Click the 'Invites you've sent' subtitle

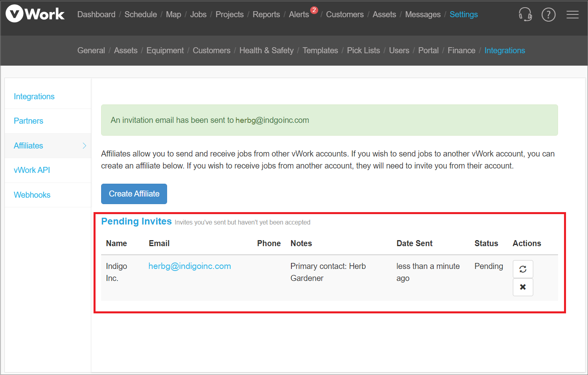[x=242, y=222]
